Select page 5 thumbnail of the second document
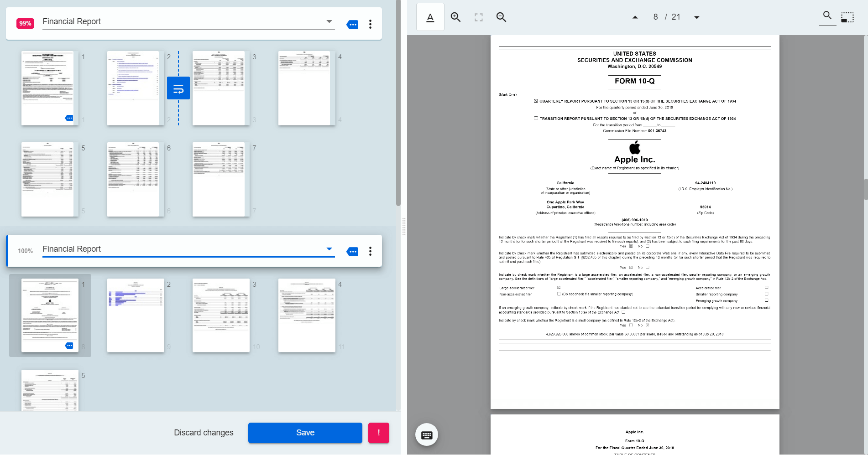The width and height of the screenshot is (868, 455). [50, 390]
